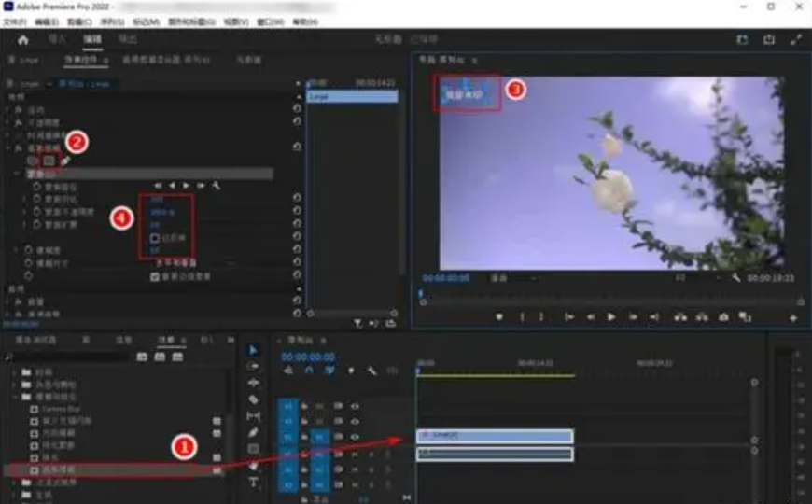This screenshot has height=504, width=812.
Task: Go to the Home screen icon
Action: (22, 40)
